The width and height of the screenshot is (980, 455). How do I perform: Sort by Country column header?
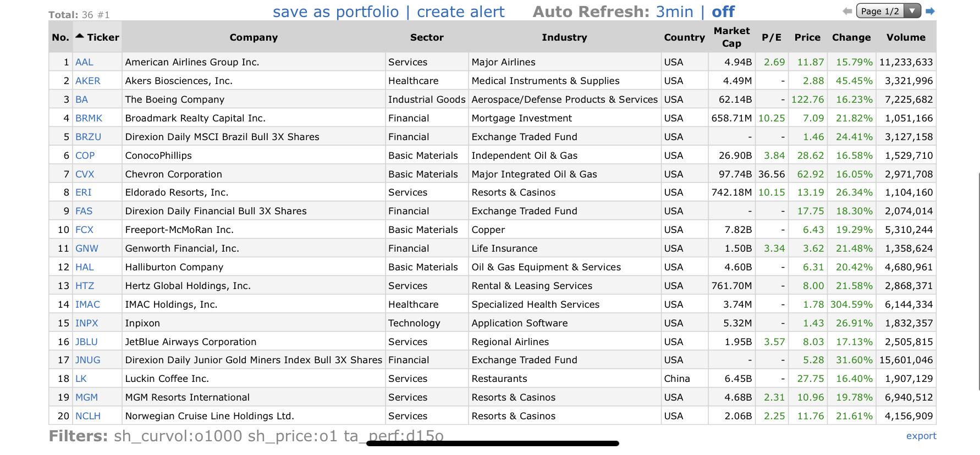[x=684, y=37]
